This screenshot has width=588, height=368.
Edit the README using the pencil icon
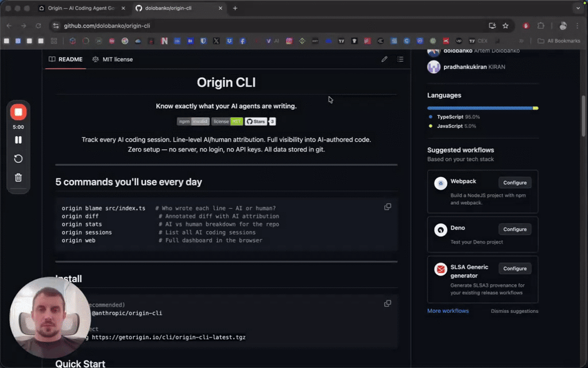tap(384, 59)
